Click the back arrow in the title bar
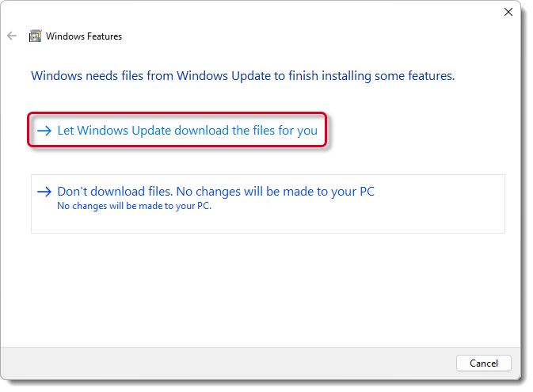Image resolution: width=533 pixels, height=392 pixels. pos(12,36)
